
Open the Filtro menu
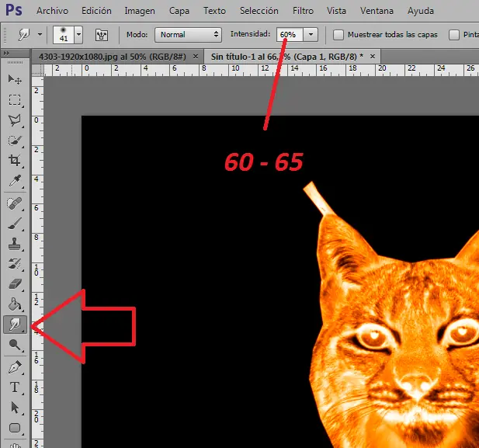click(303, 11)
